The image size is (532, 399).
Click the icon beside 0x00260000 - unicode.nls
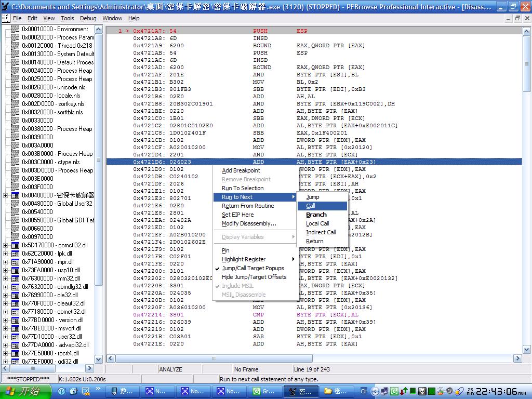pyautogui.click(x=15, y=87)
